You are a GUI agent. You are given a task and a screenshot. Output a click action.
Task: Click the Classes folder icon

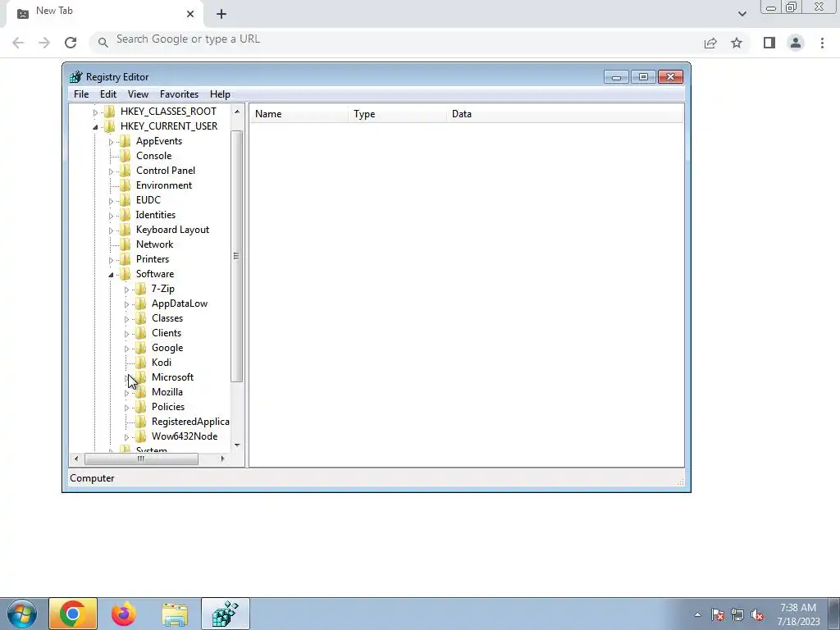(140, 318)
